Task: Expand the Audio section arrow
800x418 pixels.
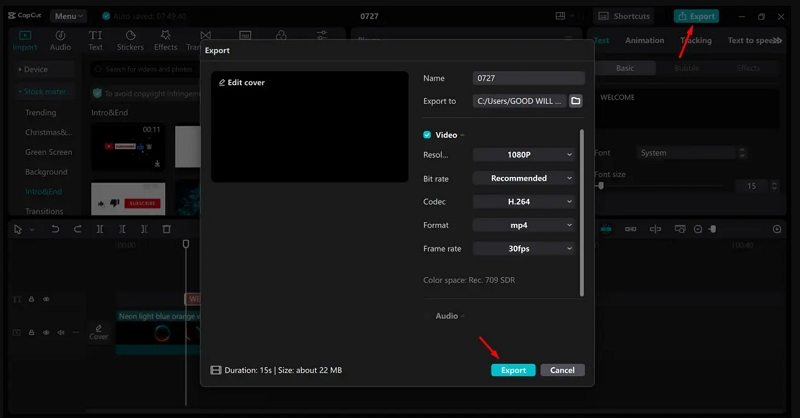Action: pyautogui.click(x=462, y=316)
